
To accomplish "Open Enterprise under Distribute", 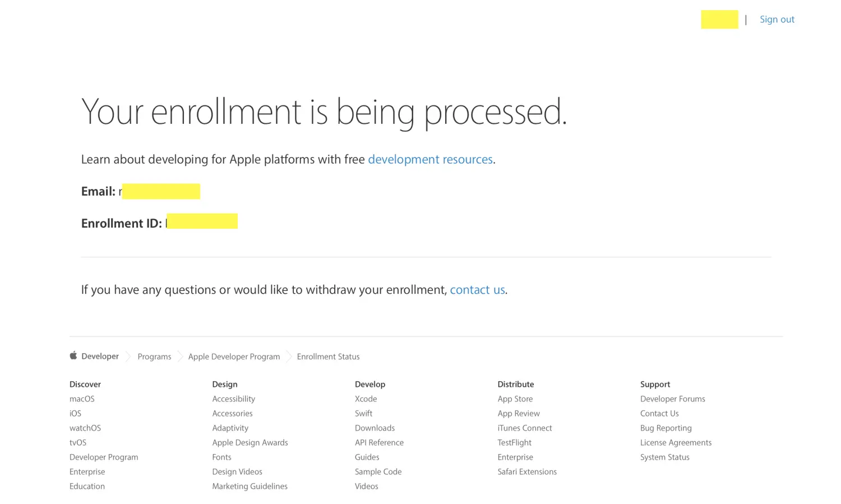I will 515,457.
